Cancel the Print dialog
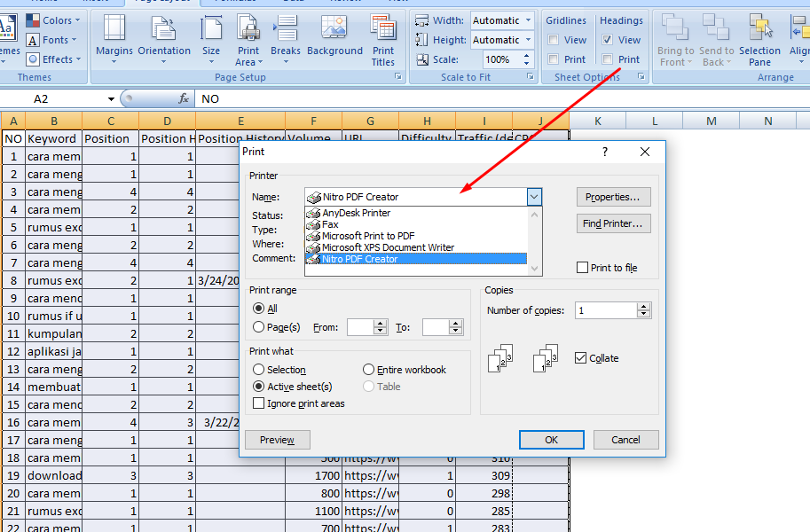 [625, 440]
